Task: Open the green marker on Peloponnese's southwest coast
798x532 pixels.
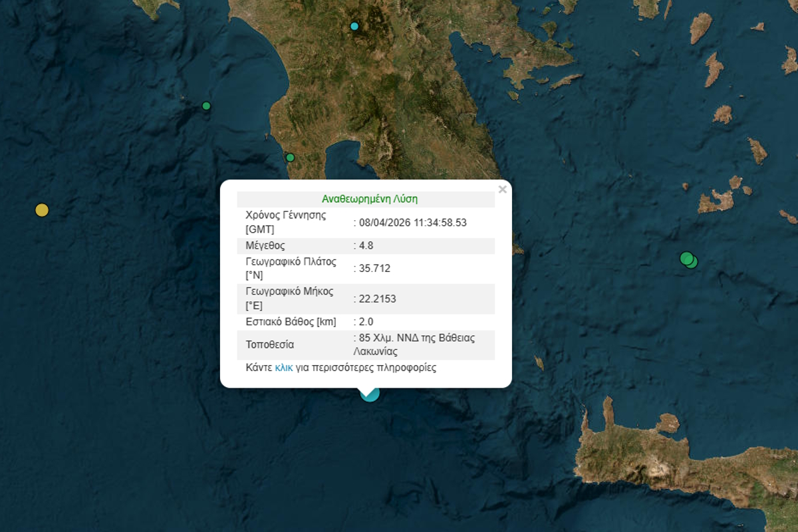Action: tap(290, 158)
